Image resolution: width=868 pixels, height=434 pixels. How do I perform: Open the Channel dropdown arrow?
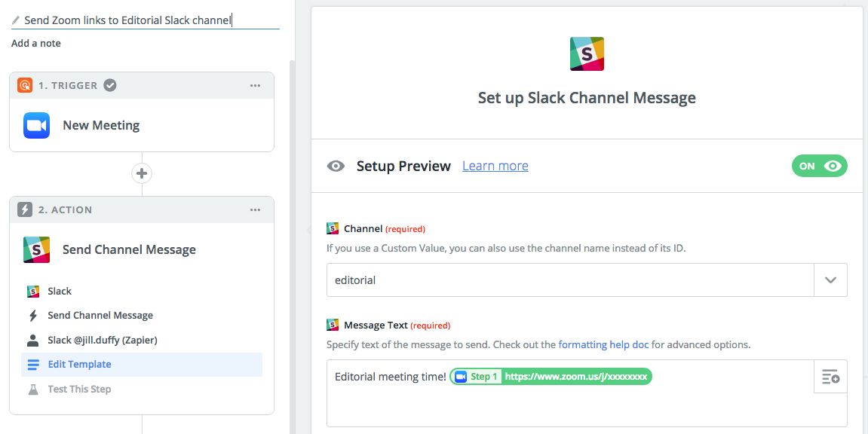(830, 280)
